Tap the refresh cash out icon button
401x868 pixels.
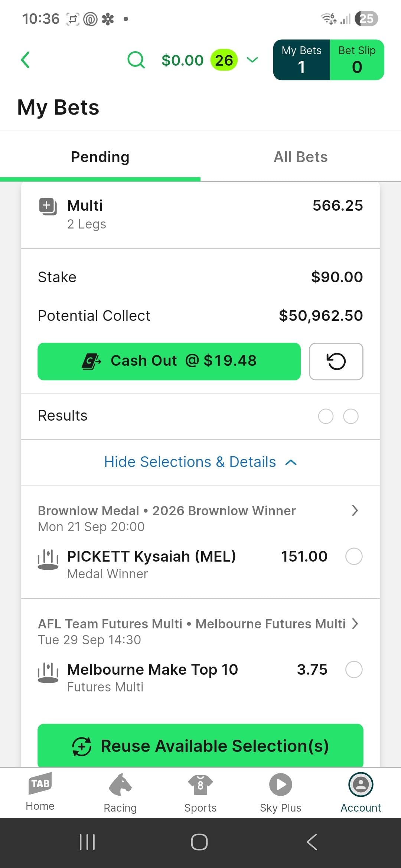336,361
